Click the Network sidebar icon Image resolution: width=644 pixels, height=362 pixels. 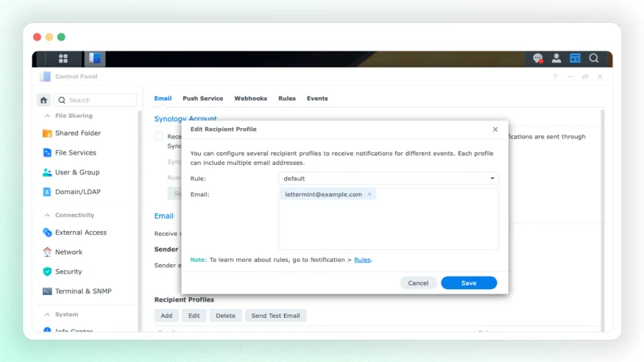pos(47,252)
